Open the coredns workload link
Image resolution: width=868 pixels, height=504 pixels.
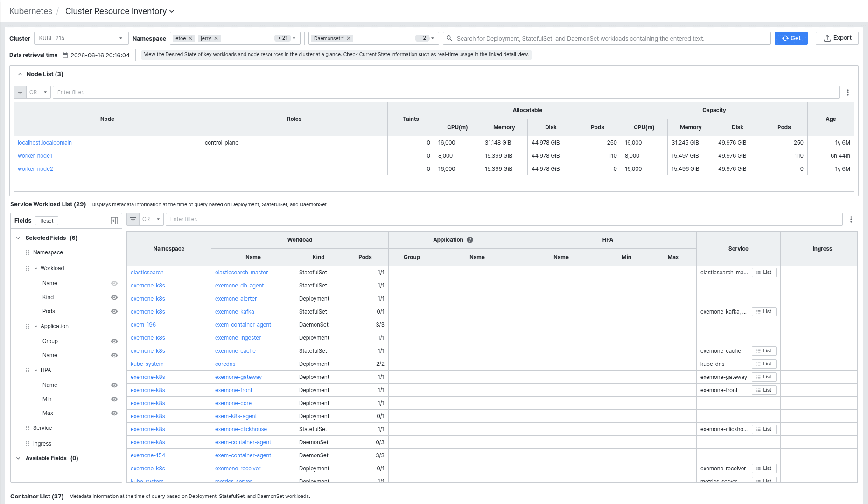(225, 364)
